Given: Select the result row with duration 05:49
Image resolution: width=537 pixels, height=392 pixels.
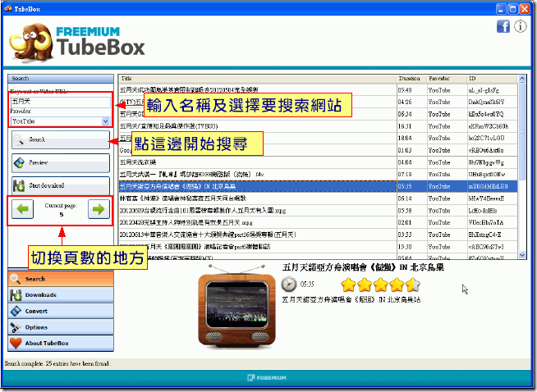Looking at the screenshot, I should pos(319,90).
